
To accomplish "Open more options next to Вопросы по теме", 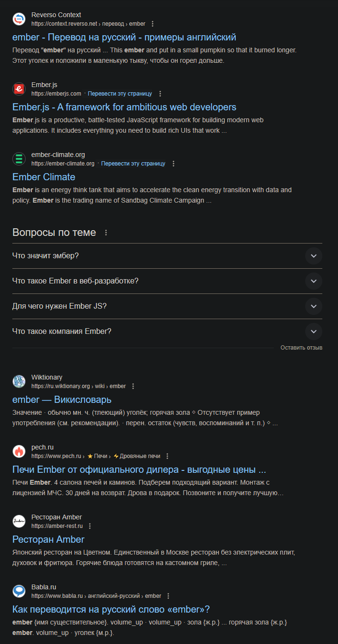I will click(106, 233).
